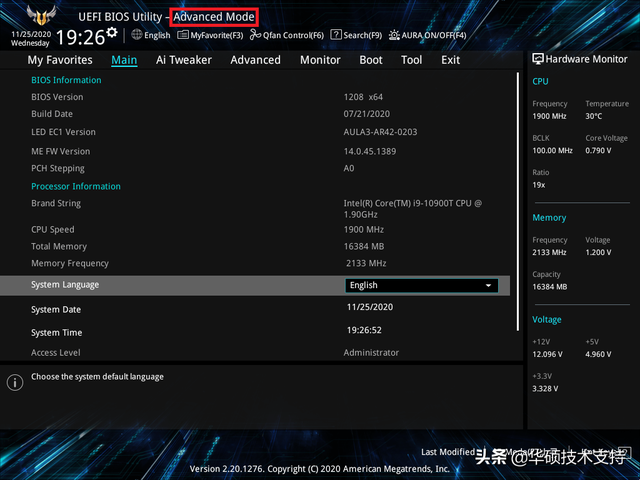Switch to My Favorites tab

pyautogui.click(x=60, y=60)
